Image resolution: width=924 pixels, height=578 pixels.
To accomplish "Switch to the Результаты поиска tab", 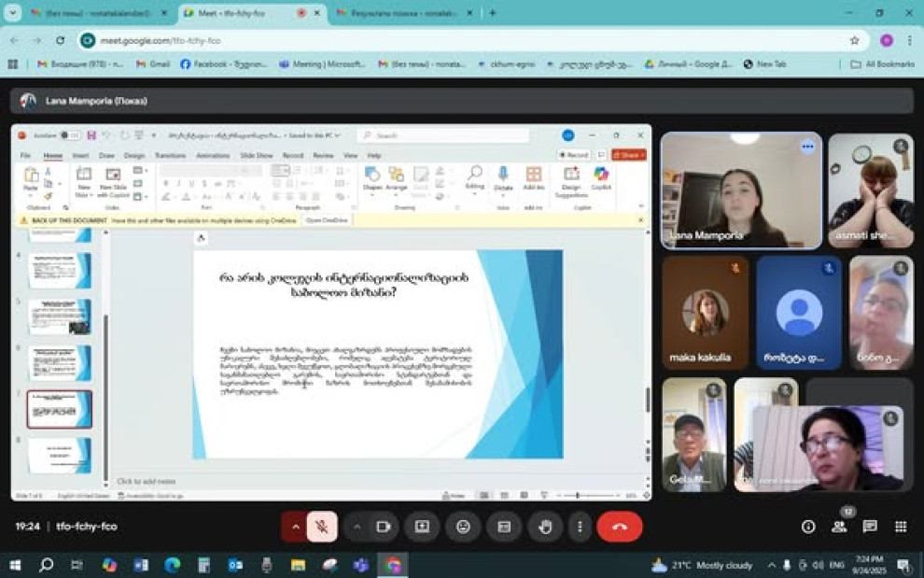I will click(x=401, y=13).
